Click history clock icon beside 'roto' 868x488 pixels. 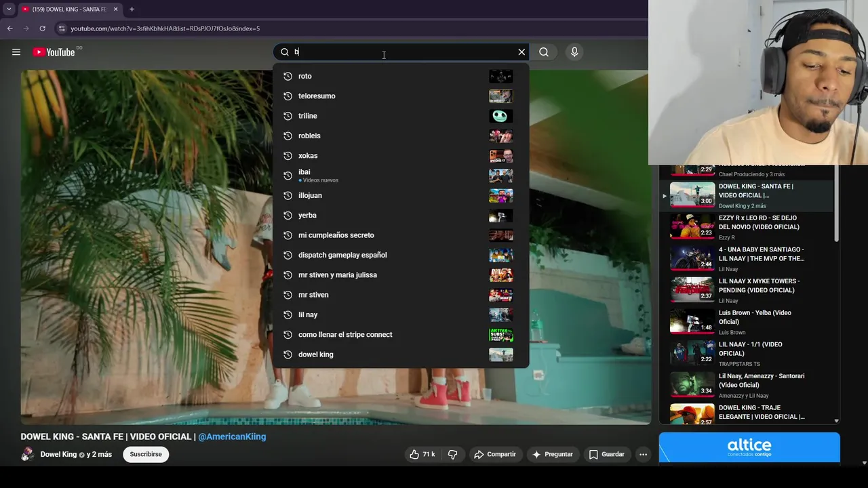point(288,76)
